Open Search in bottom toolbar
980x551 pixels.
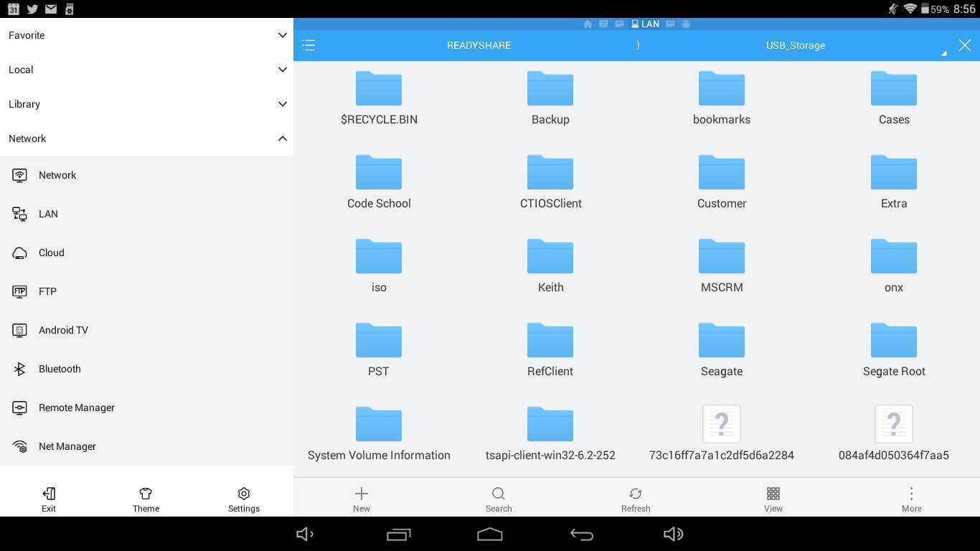click(499, 499)
